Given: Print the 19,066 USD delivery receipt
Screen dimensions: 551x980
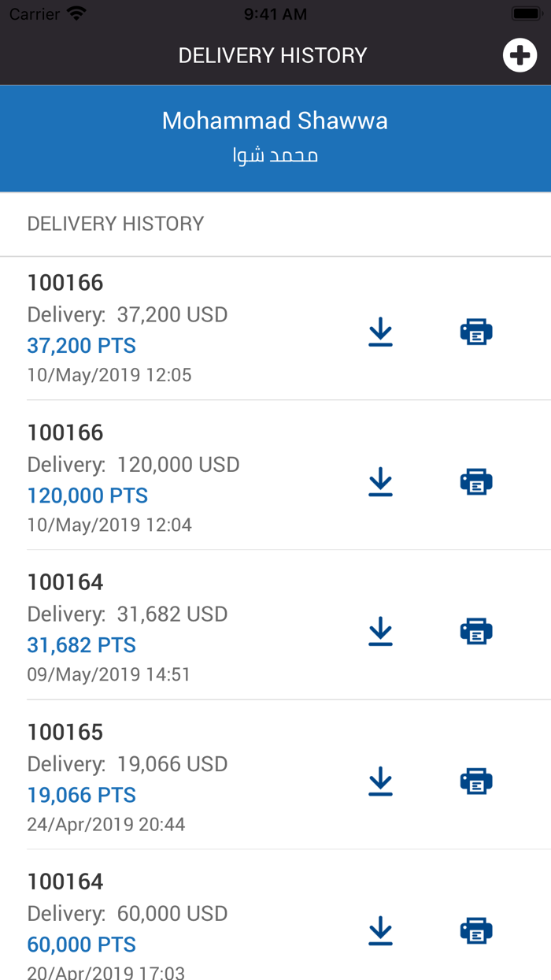Looking at the screenshot, I should pos(476,781).
